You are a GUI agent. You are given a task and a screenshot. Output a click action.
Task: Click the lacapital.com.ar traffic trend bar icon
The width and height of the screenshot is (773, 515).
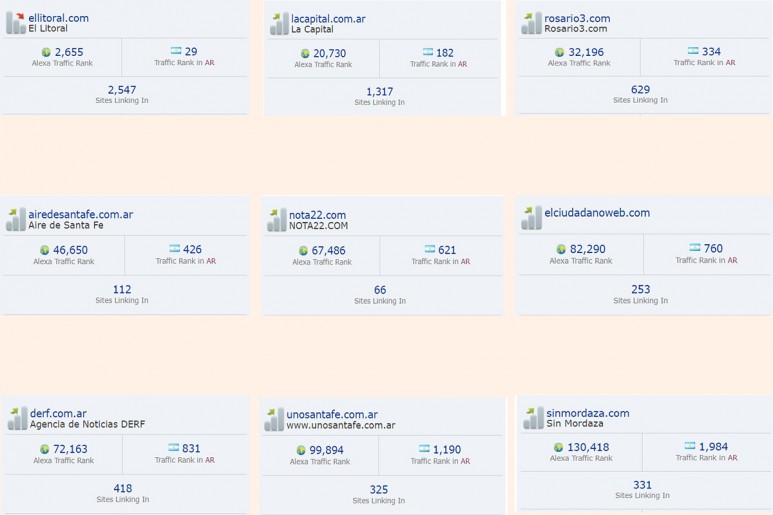(279, 24)
